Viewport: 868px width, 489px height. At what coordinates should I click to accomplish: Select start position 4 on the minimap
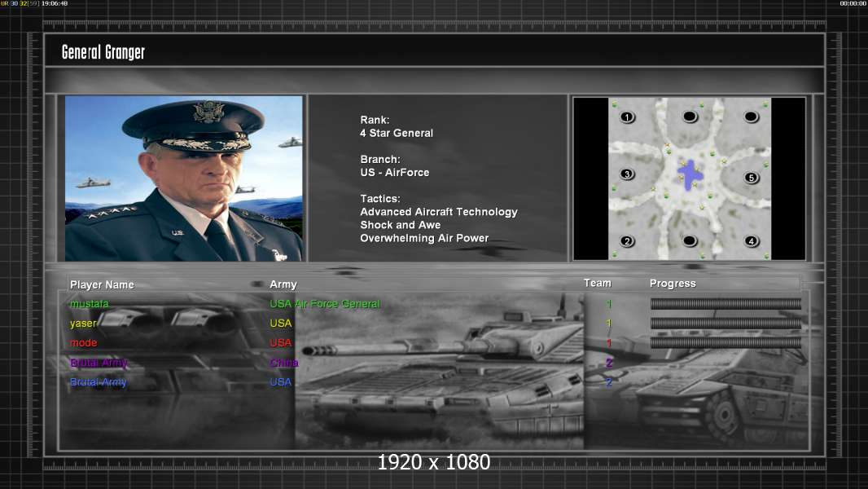coord(752,241)
